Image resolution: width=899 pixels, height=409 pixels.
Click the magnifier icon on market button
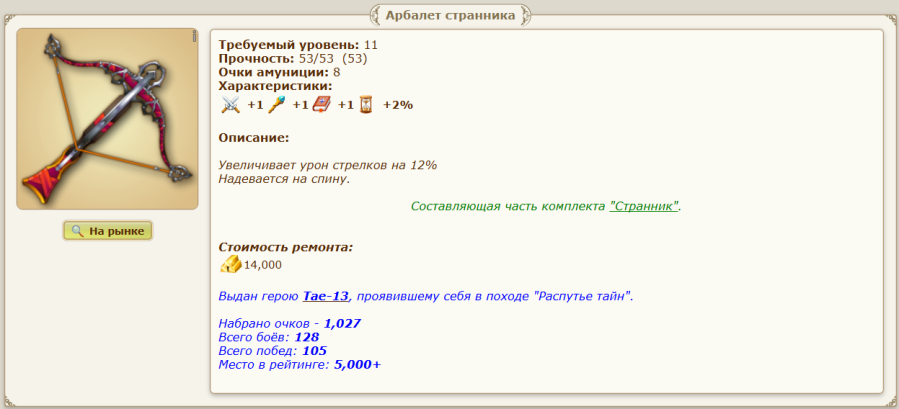click(x=77, y=231)
